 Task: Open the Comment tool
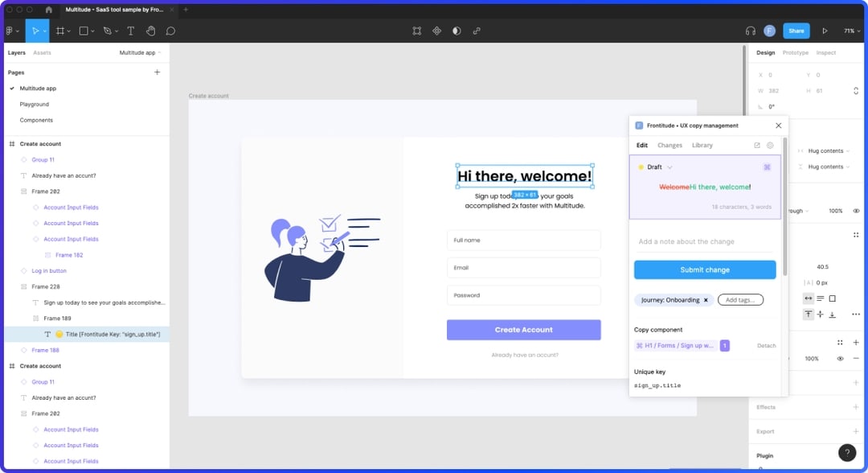coord(170,31)
